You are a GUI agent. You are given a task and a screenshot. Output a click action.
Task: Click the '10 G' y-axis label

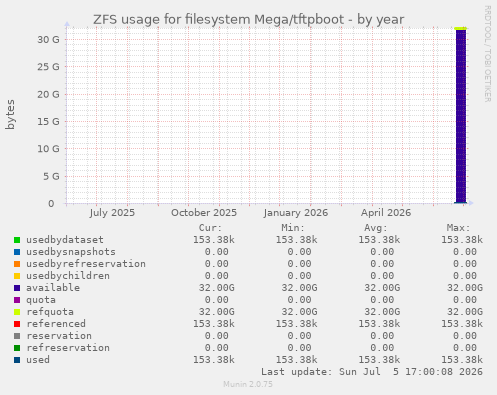pos(48,149)
